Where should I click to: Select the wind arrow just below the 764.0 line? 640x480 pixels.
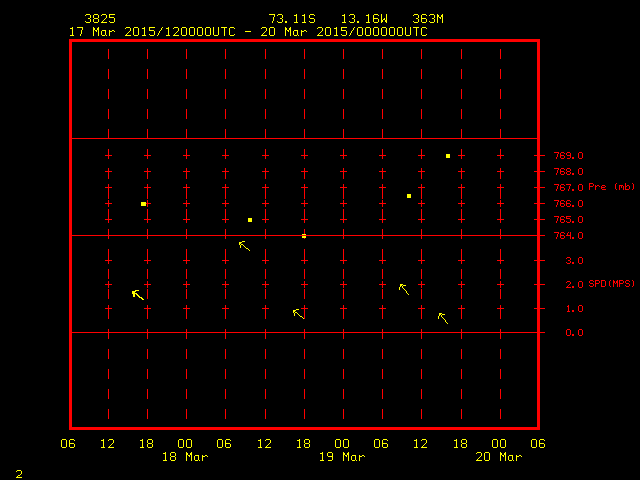[x=244, y=245]
